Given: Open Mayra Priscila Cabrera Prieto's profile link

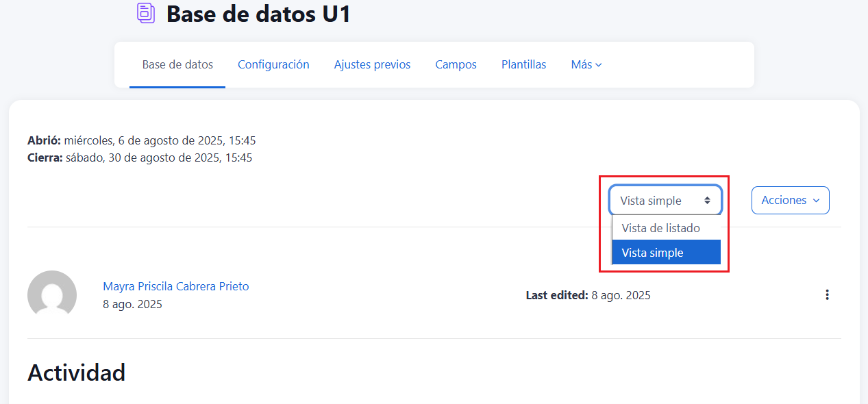Looking at the screenshot, I should click(176, 286).
